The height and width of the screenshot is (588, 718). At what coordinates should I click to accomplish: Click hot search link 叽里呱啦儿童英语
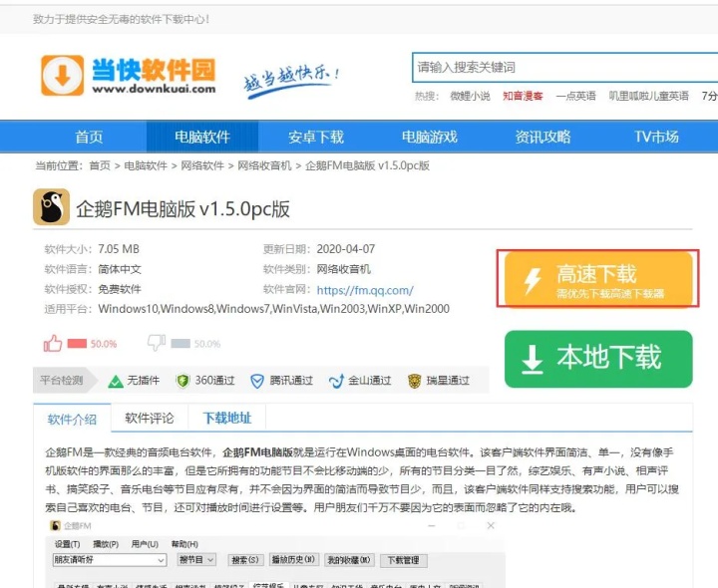[x=648, y=96]
